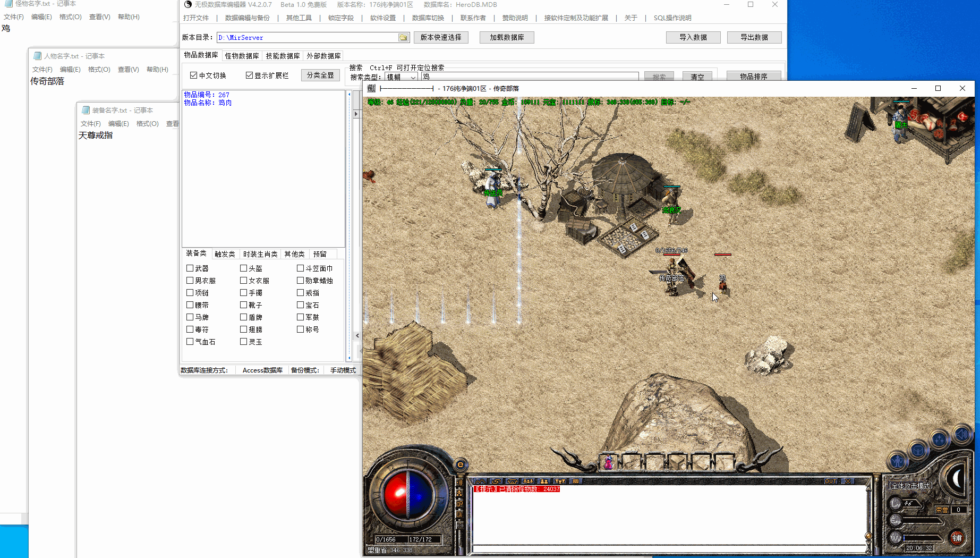The height and width of the screenshot is (558, 980).
Task: Click the top small icon left of chat
Action: coord(460,483)
